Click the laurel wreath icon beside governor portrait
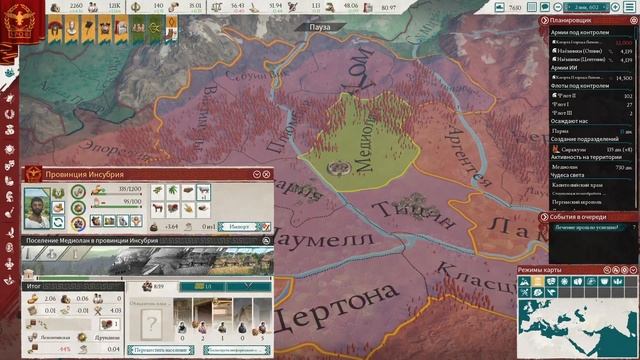This screenshot has width=640, height=360. (x=58, y=193)
